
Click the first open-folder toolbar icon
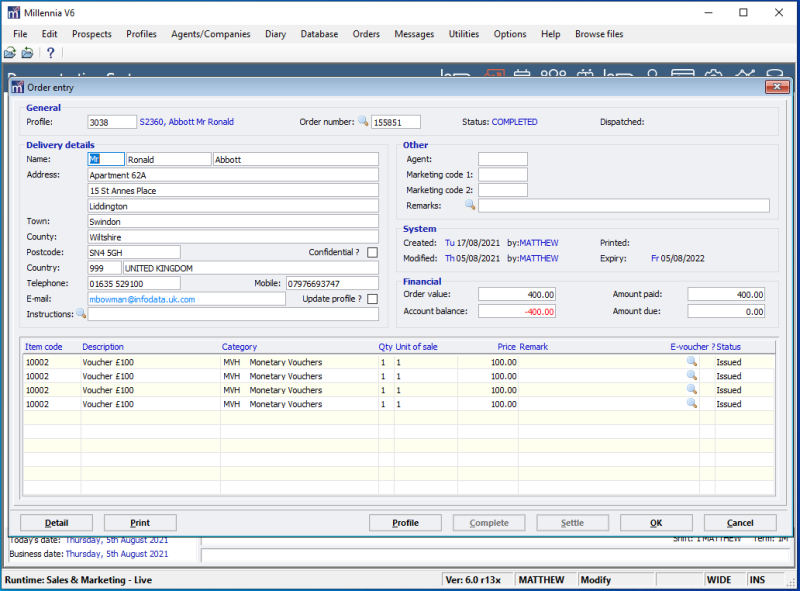click(x=10, y=53)
